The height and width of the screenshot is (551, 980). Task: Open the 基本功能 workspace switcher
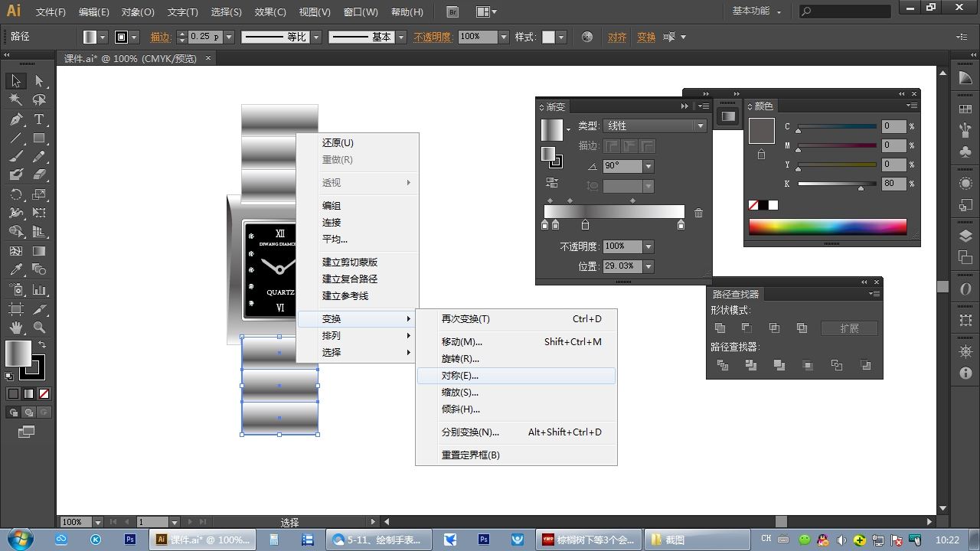click(756, 11)
